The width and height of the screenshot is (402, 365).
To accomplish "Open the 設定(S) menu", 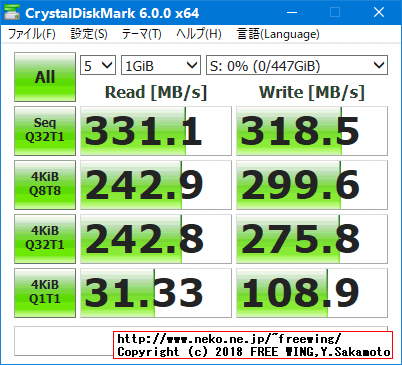I will 89,34.
